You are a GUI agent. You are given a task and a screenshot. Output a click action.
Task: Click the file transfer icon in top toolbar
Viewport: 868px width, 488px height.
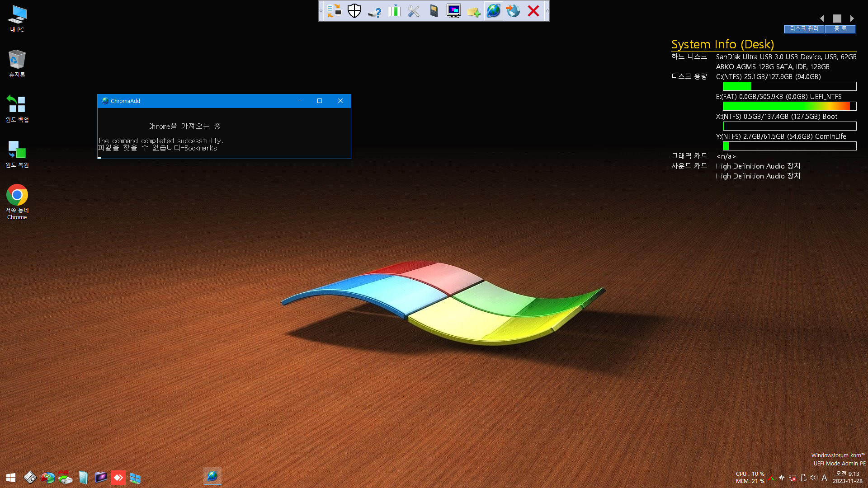point(335,11)
